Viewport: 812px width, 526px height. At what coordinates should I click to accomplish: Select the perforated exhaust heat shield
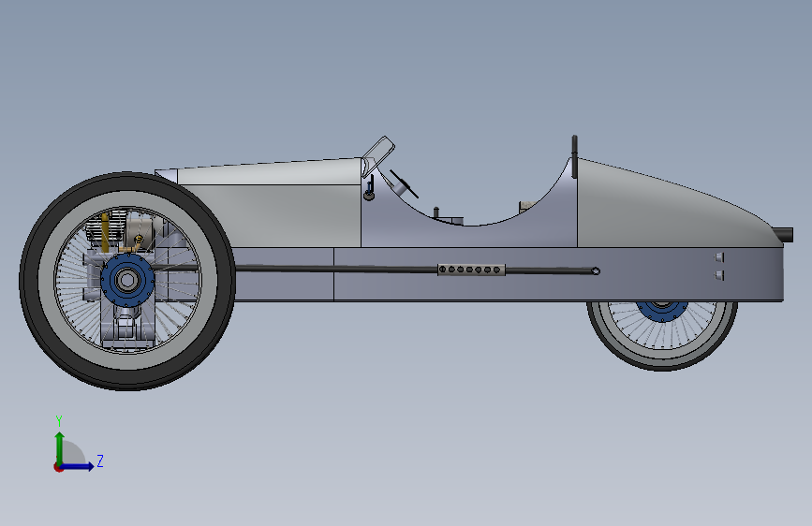(471, 270)
